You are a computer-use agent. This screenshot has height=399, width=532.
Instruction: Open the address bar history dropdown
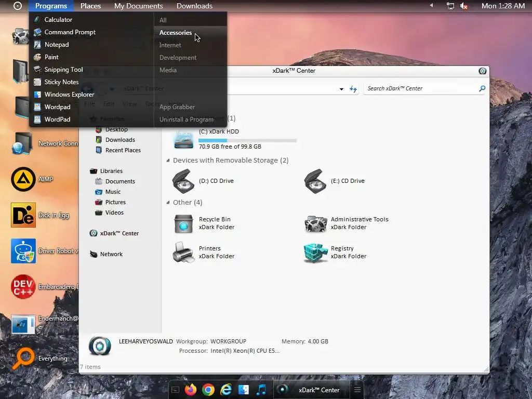click(x=341, y=89)
